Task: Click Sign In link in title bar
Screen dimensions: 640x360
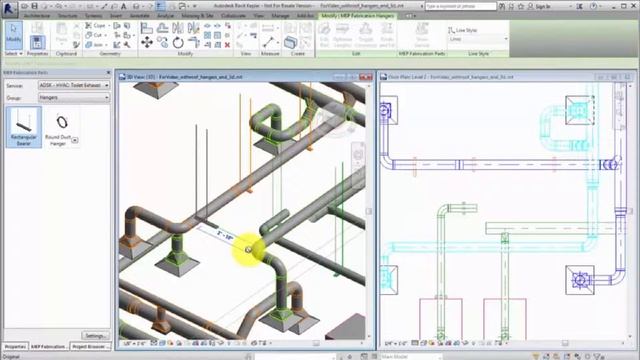Action: click(x=543, y=6)
